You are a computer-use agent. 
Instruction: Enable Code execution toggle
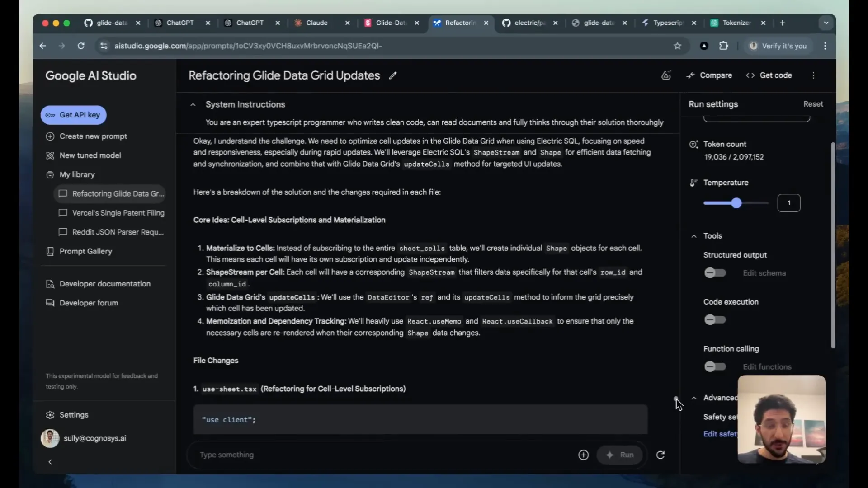(x=715, y=320)
